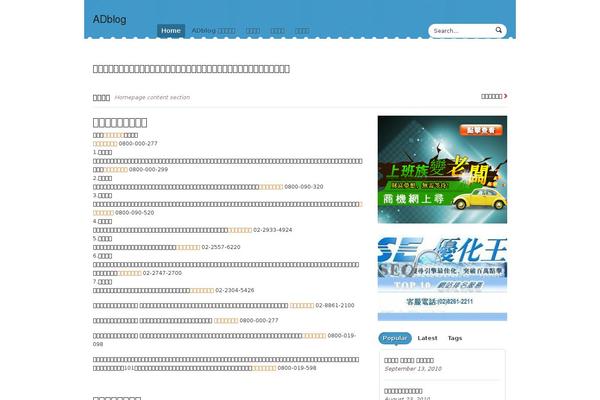The image size is (600, 400).
Task: Click the orange link before 02-2557-6220
Action: pos(188,247)
